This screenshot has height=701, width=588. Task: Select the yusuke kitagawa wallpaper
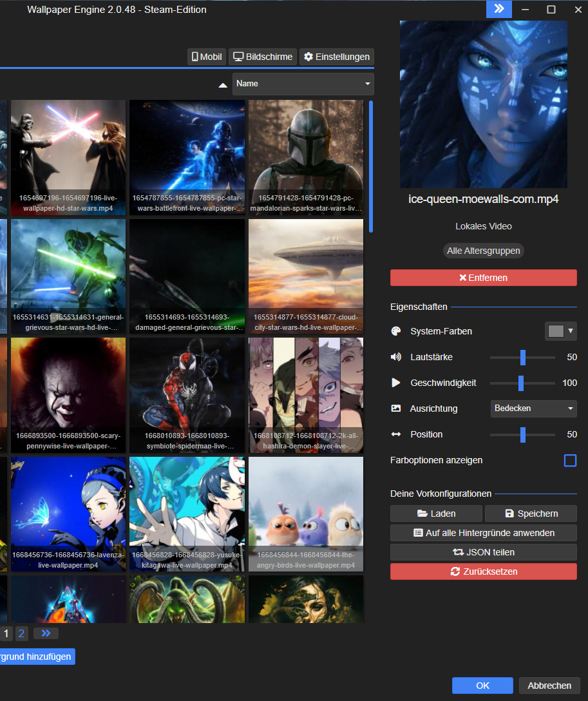[x=187, y=514]
